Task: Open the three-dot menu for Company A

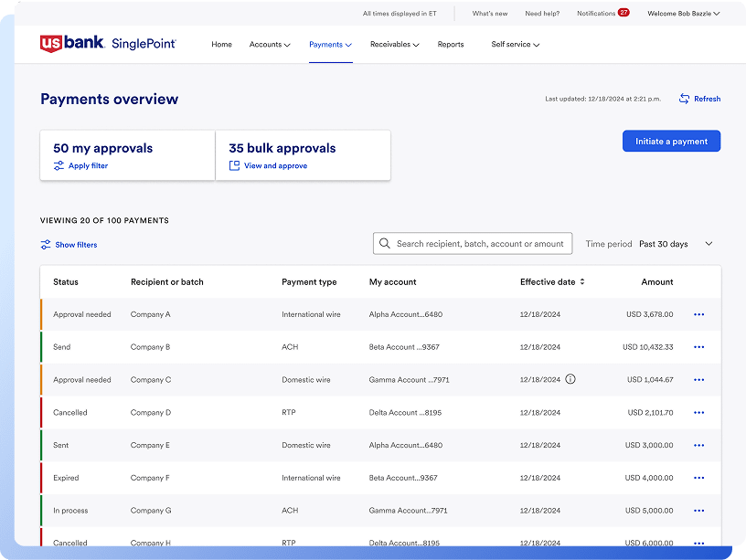Action: click(x=699, y=314)
